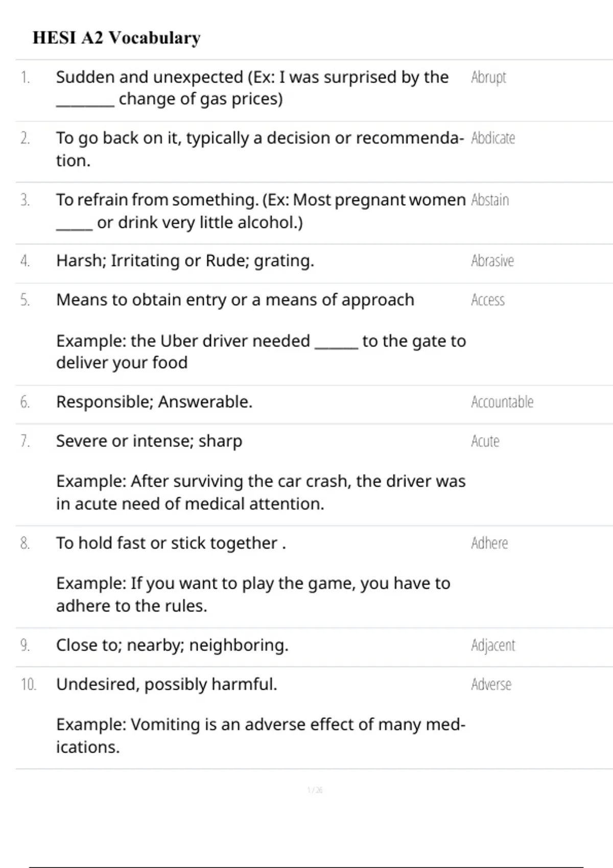Select the "Harsh; Irritating or Rude" definition
Image resolution: width=613 pixels, height=868 pixels.
click(185, 261)
